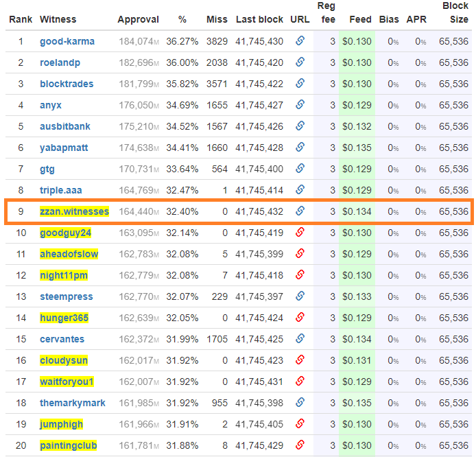Click the Last block column header
Viewport: 476px width, 457px height.
coord(259,19)
